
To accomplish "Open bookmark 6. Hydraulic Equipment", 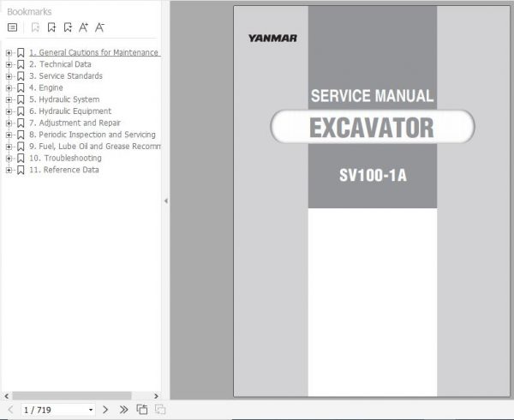I will (70, 111).
